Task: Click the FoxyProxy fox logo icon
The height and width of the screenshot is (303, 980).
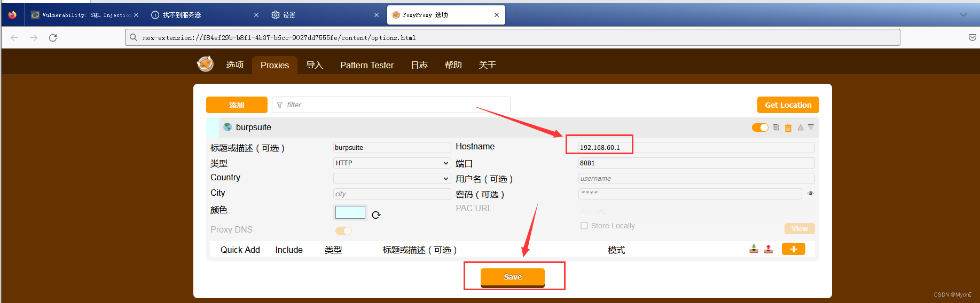Action: click(x=206, y=64)
